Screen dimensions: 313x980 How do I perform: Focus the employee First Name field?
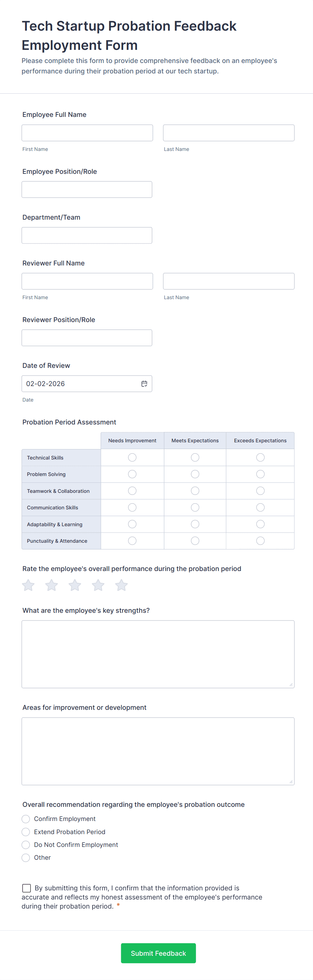[88, 133]
